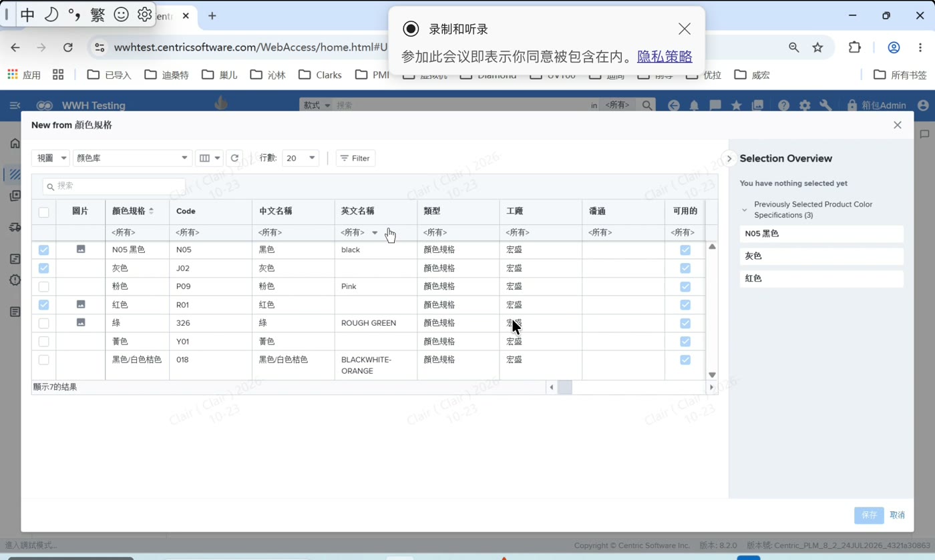Collapse Previously Selected Product Color Specifications
The height and width of the screenshot is (560, 935).
[745, 210]
